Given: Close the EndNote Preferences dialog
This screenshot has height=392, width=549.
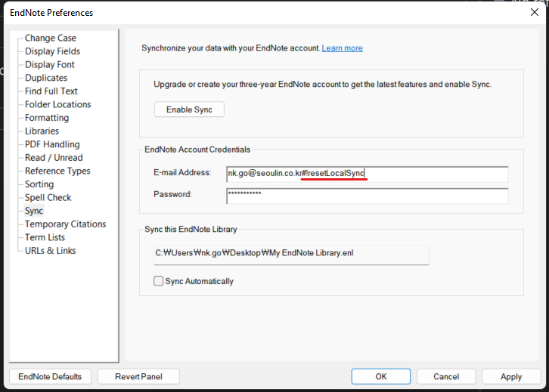Looking at the screenshot, I should click(x=535, y=12).
